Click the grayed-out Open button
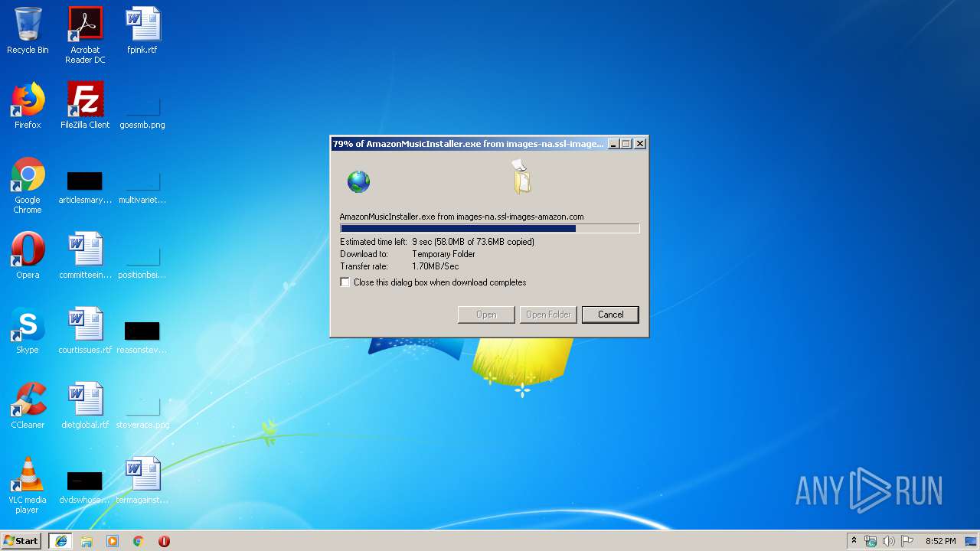Screen dimensions: 980x551 point(486,315)
